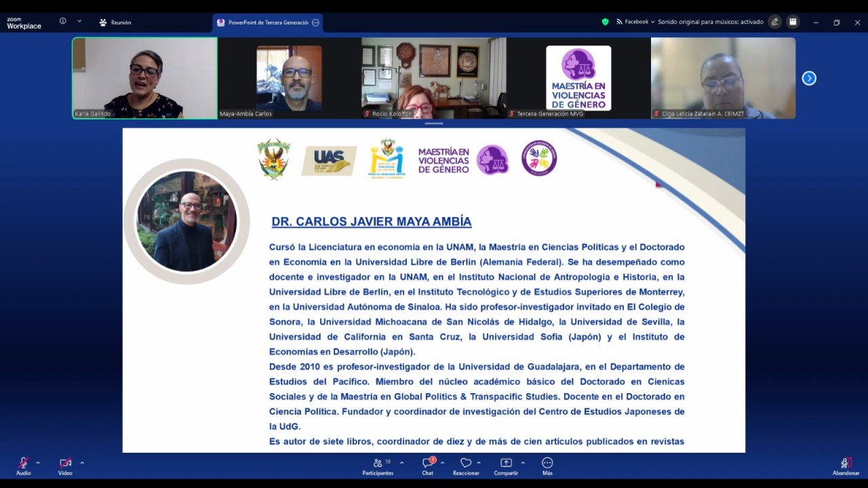The image size is (868, 488).
Task: Unmute the microphone with the Audio button
Action: pyautogui.click(x=23, y=466)
